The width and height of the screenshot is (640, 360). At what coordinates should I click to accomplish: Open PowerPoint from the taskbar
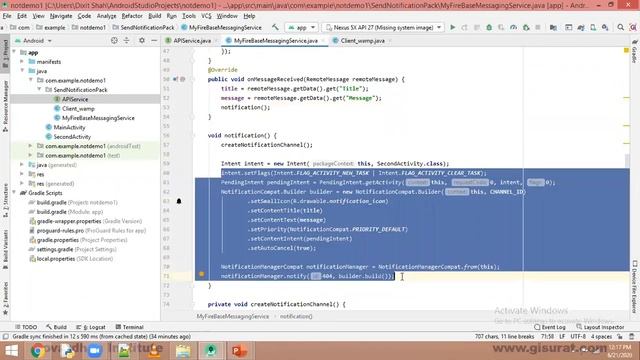click(x=239, y=351)
